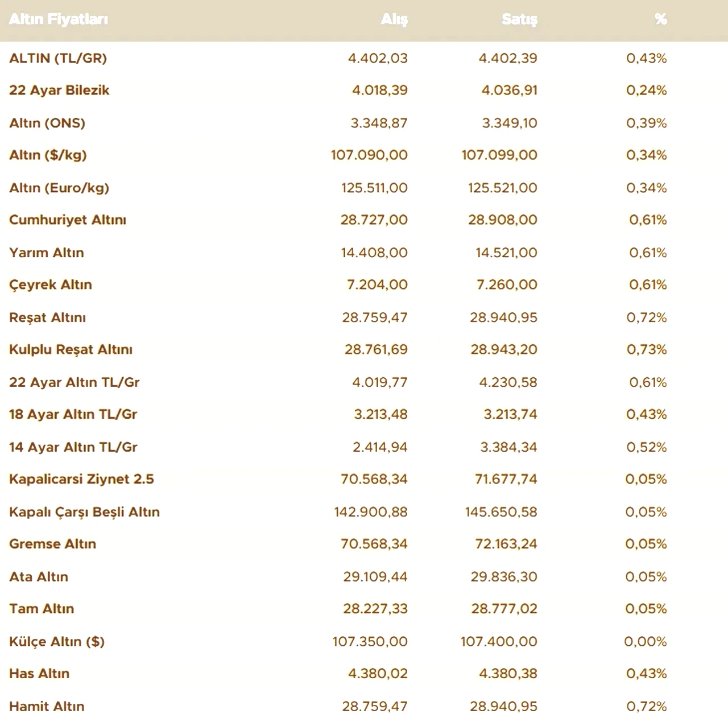Select Gremse Altın entry
Screen dimensions: 728x722
pos(364,544)
